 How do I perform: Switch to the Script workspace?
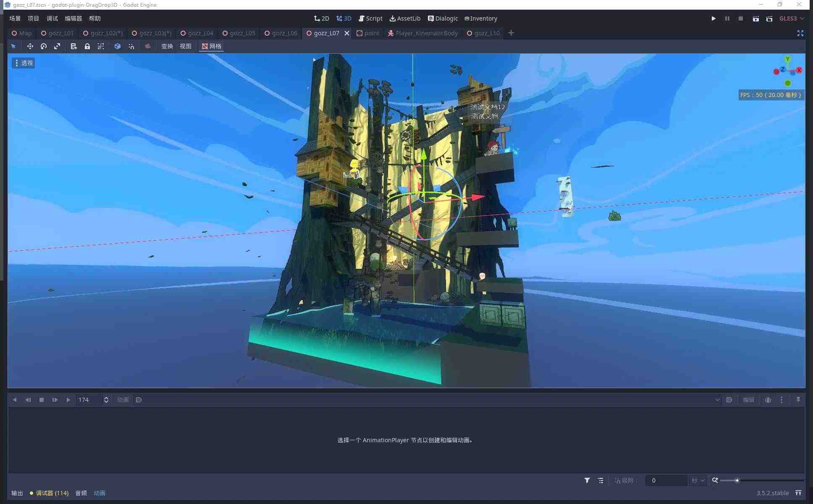tap(370, 18)
